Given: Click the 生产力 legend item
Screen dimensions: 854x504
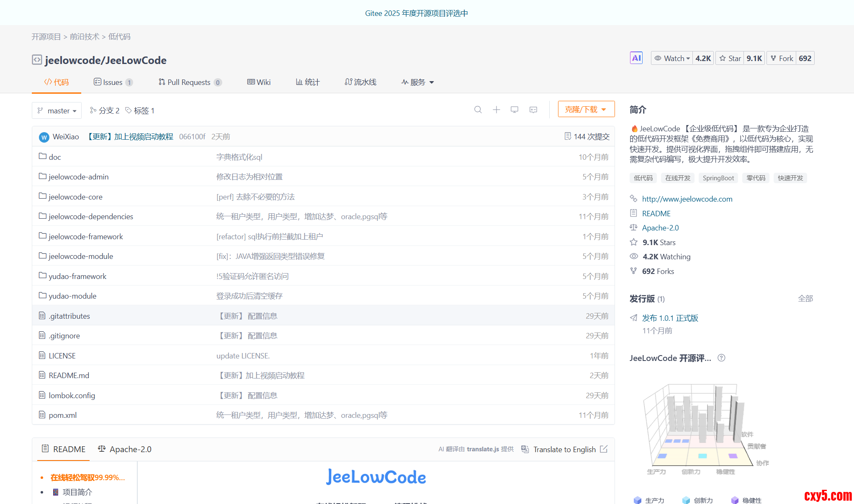Looking at the screenshot, I should (654, 500).
